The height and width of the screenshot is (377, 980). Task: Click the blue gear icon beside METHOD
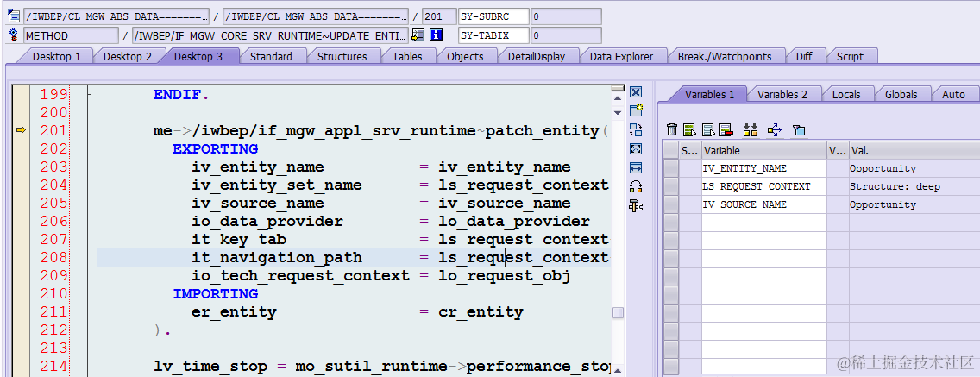[x=14, y=35]
